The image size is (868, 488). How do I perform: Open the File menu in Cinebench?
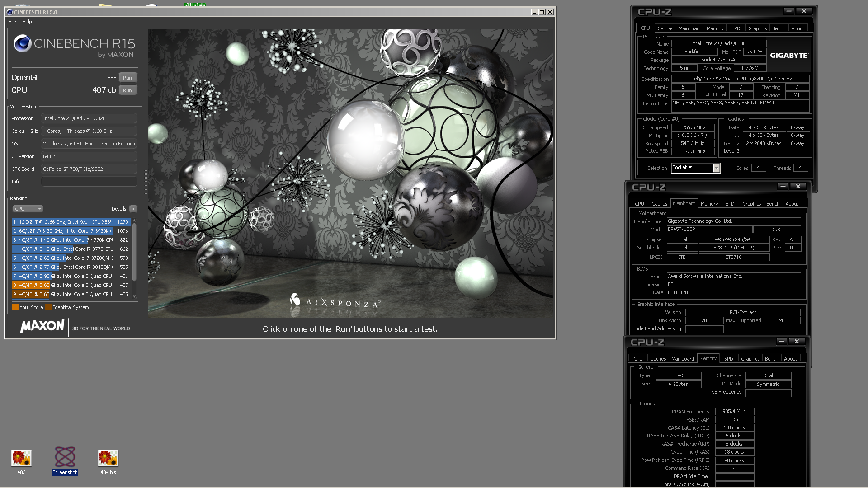pos(12,22)
